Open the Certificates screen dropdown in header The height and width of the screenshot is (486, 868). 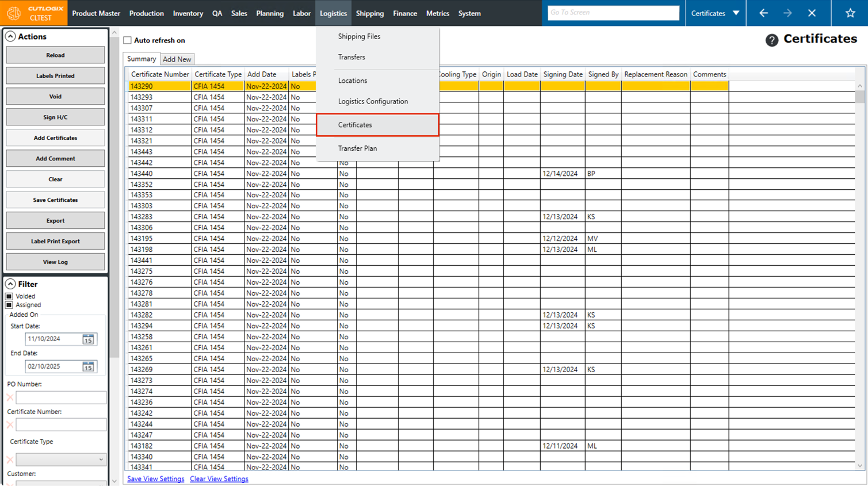(736, 13)
